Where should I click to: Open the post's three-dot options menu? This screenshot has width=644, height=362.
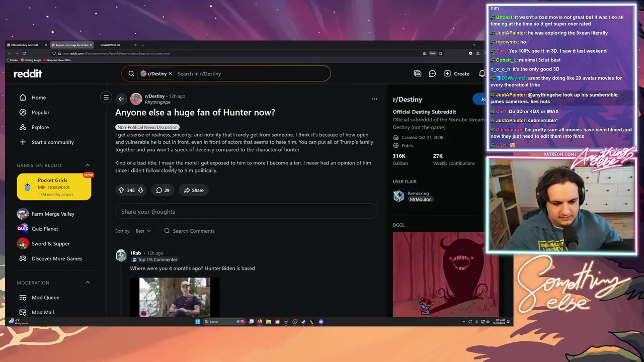(x=374, y=99)
